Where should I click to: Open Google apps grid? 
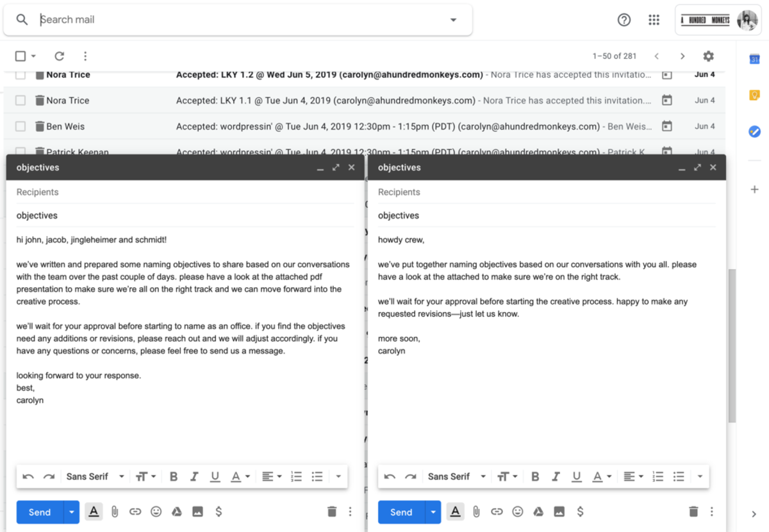click(654, 20)
